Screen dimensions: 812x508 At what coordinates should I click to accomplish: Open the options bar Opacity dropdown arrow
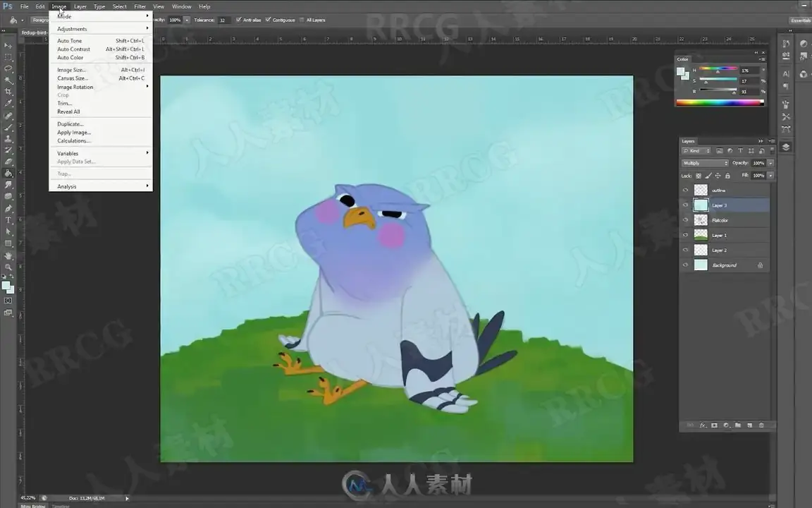pos(187,20)
